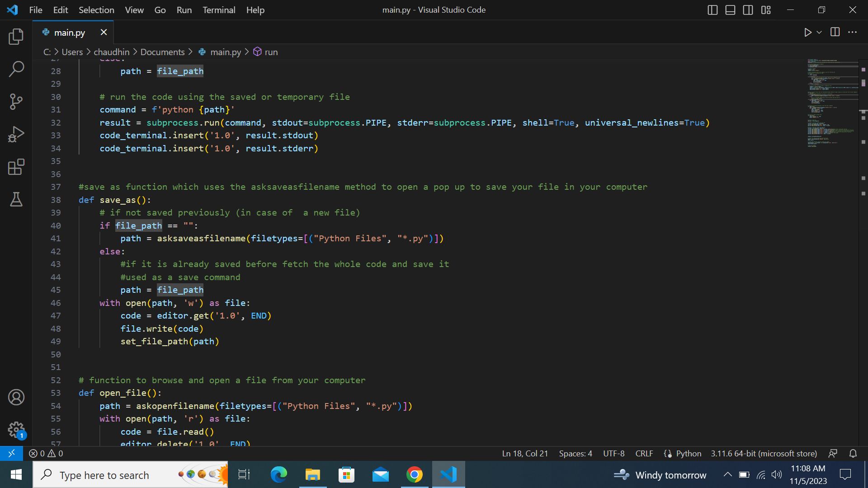Open the Search view icon
The image size is (868, 488).
point(16,69)
